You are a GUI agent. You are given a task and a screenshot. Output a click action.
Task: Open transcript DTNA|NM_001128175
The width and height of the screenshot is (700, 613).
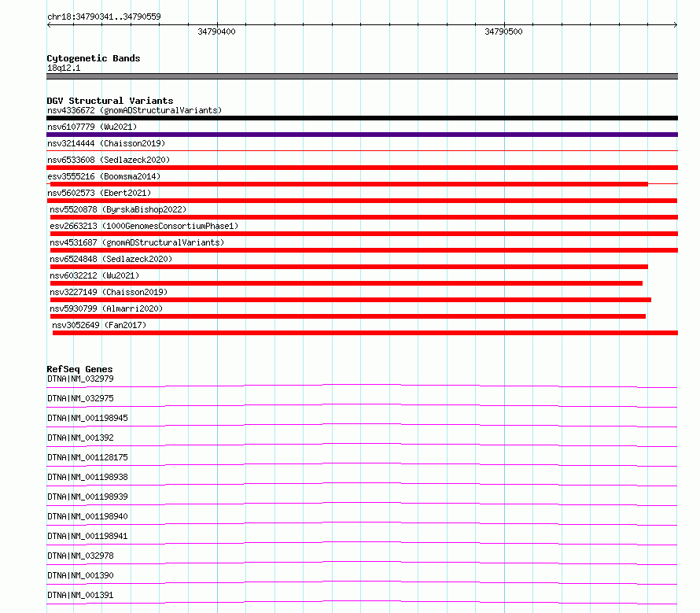click(x=87, y=457)
